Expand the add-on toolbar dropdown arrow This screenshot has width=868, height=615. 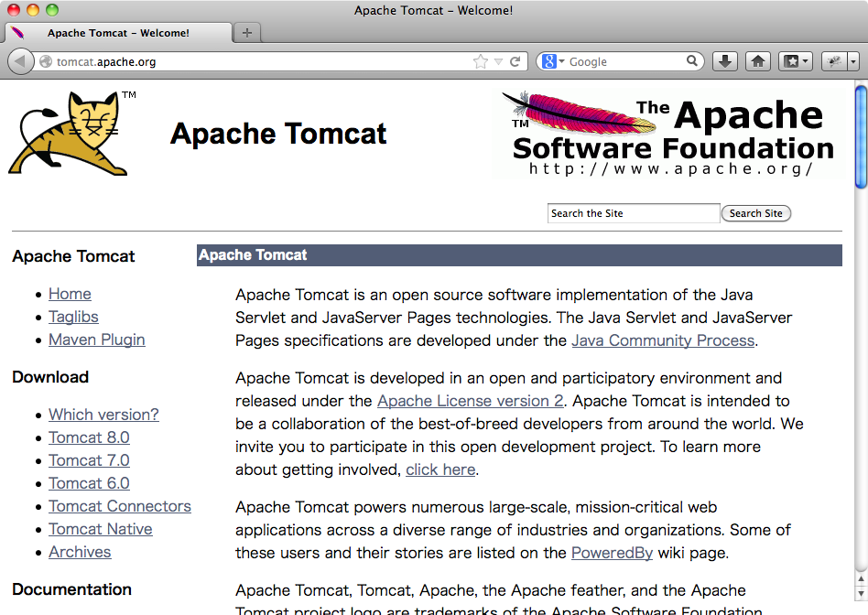coord(853,61)
